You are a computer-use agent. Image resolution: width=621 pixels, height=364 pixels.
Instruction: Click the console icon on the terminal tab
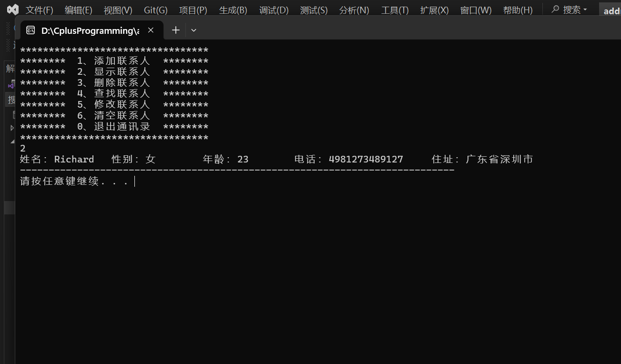pos(31,30)
